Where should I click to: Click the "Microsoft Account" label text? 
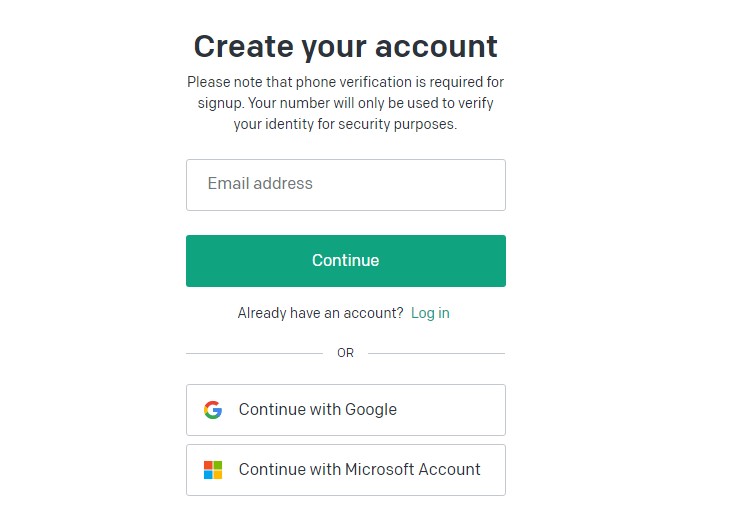point(413,469)
